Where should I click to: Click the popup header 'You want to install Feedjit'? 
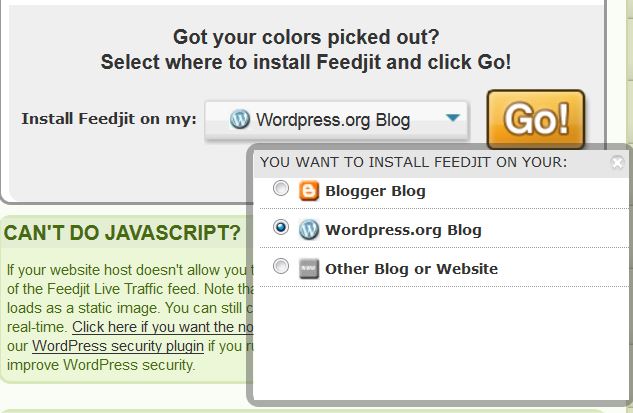(413, 162)
